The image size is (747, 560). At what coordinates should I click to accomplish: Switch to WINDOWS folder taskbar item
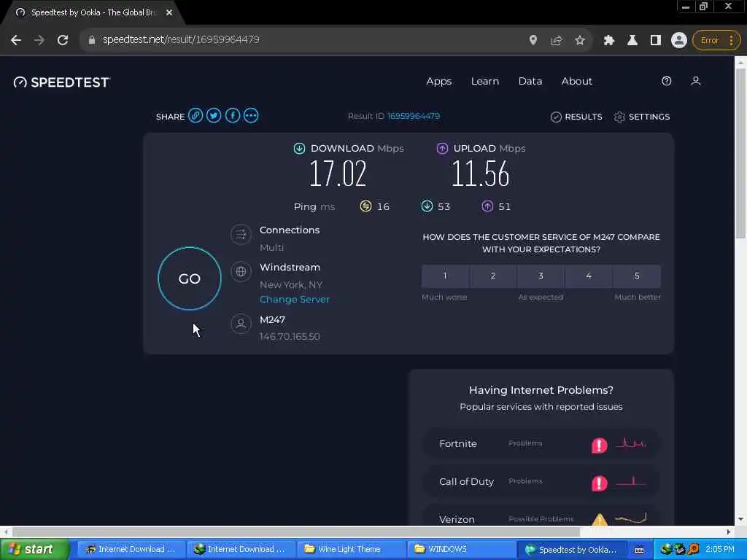click(460, 550)
